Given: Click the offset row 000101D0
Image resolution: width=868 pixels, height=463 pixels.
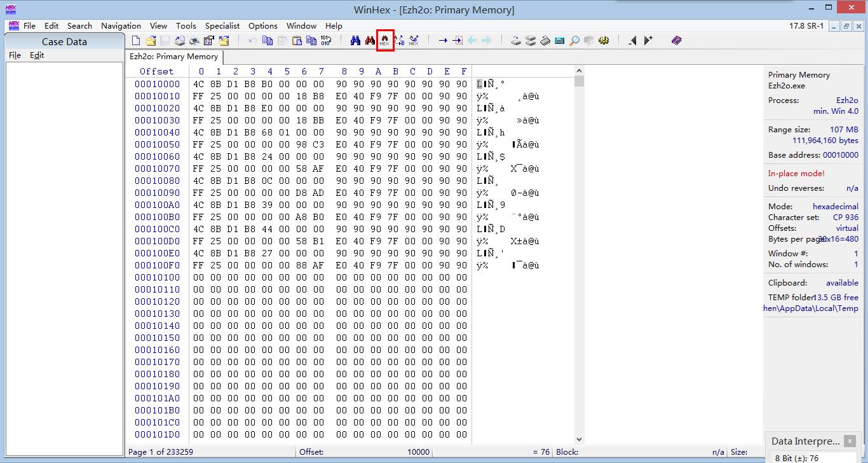Looking at the screenshot, I should tap(157, 434).
